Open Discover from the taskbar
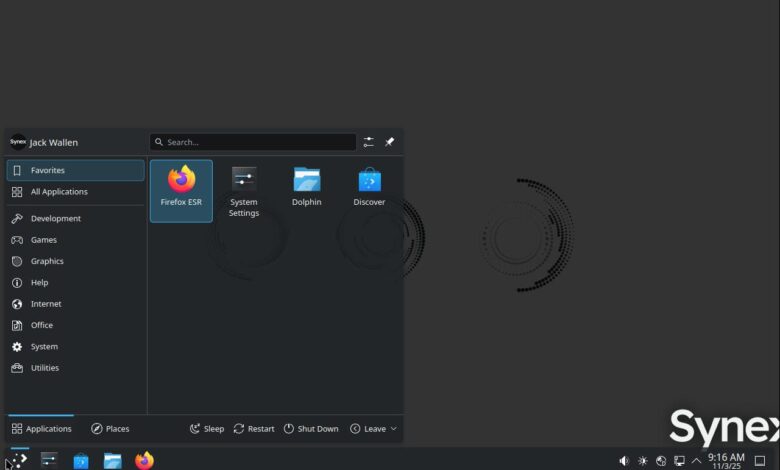This screenshot has width=780, height=470. (x=81, y=461)
